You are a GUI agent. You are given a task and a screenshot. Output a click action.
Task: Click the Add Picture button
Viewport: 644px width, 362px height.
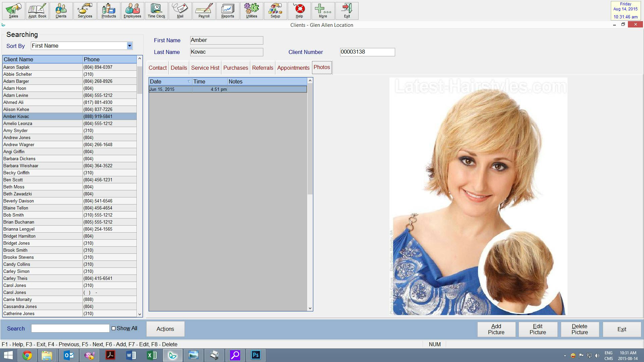496,329
